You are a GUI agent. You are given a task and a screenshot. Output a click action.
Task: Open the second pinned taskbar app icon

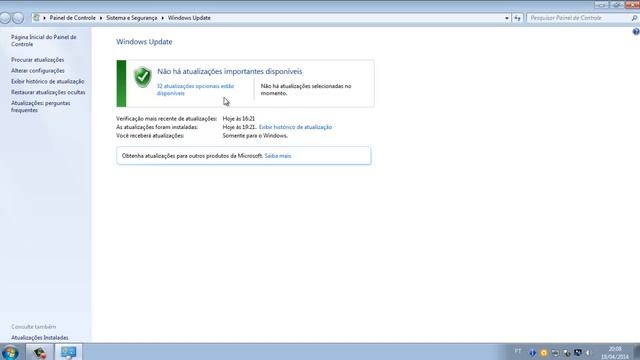pos(40,352)
